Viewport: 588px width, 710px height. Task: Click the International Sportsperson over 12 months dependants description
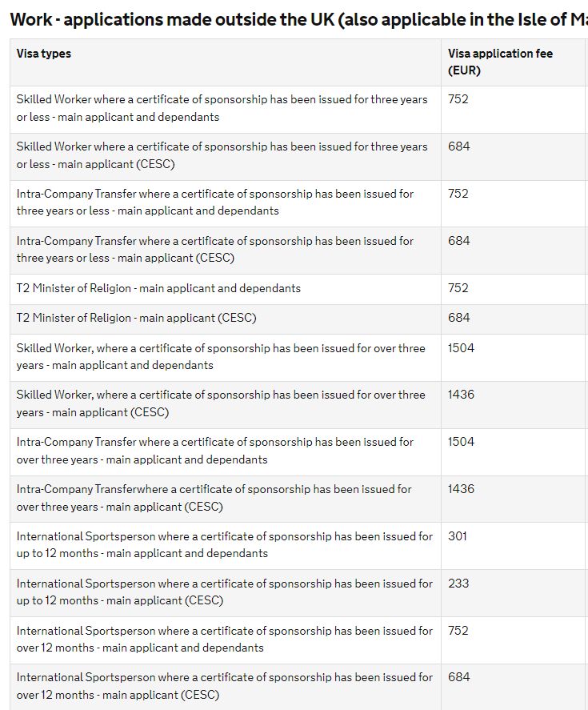click(224, 639)
